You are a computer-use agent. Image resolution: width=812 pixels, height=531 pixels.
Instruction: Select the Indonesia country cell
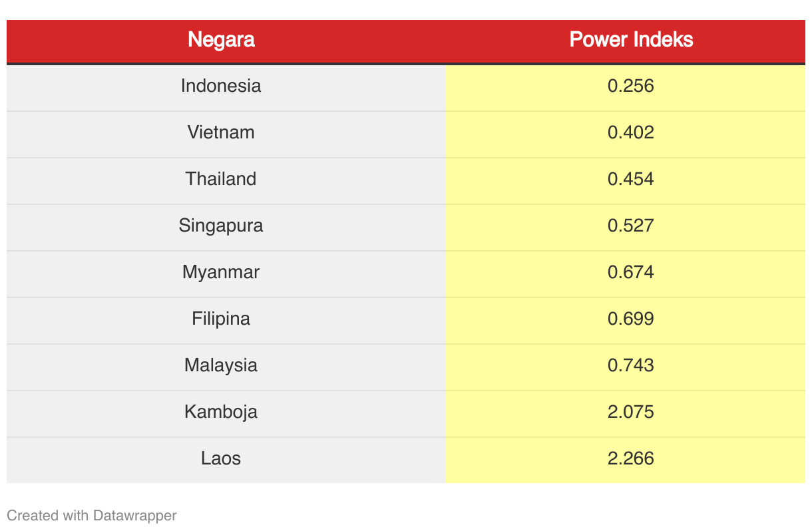pos(221,86)
